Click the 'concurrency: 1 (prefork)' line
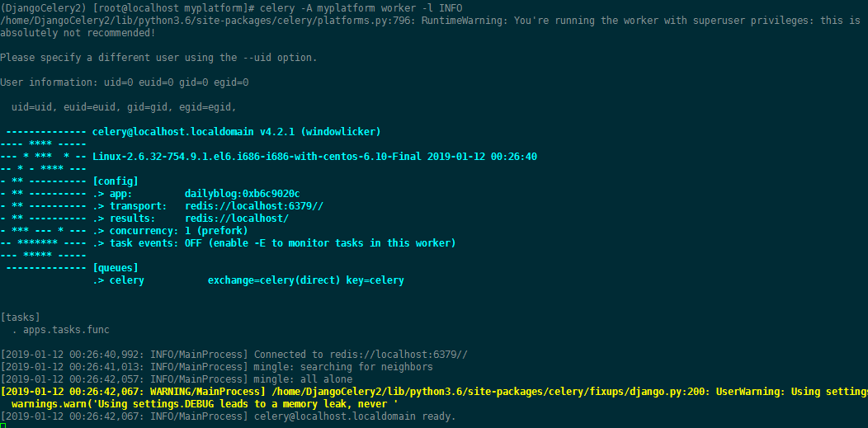The image size is (868, 428). (170, 231)
